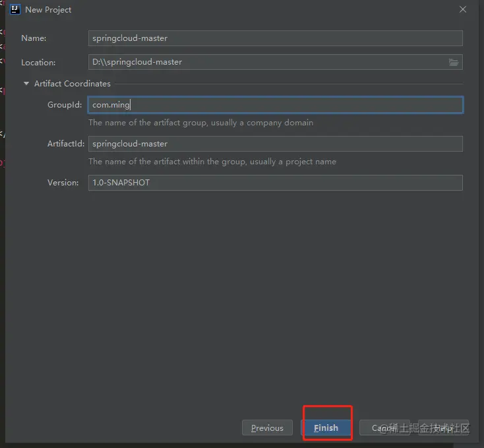Click the GroupId hint about company domain
The height and width of the screenshot is (448, 484).
[200, 123]
